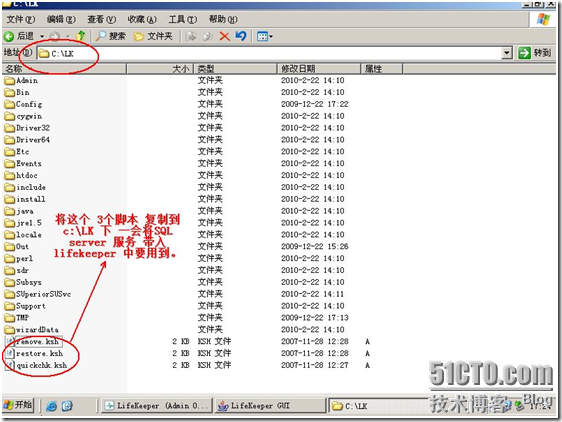The height and width of the screenshot is (422, 562).
Task: Select the locale folder icon
Action: click(9, 235)
